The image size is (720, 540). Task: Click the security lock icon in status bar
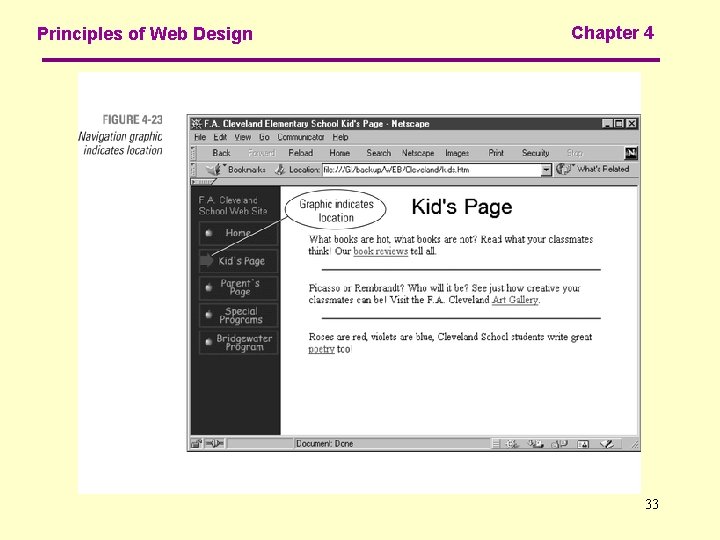(x=197, y=444)
